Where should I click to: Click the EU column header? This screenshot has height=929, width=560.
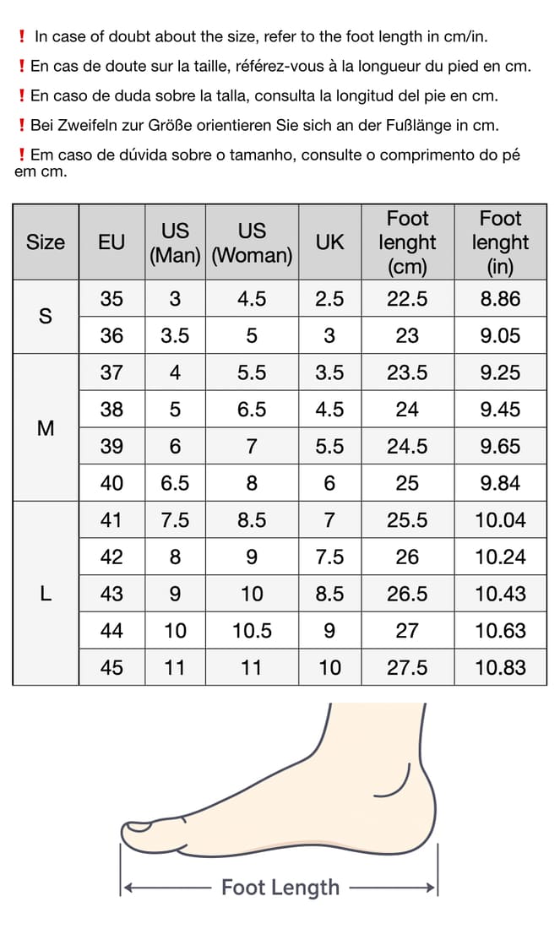click(111, 242)
